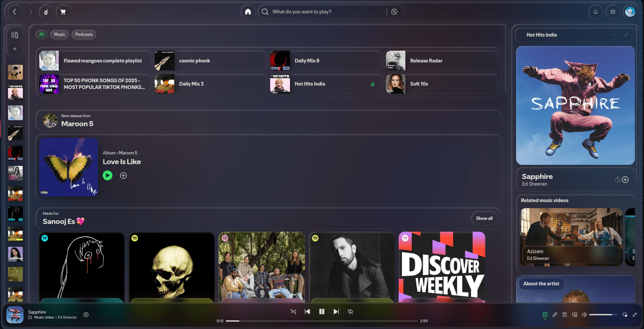Play the Love Is Like album

107,175
